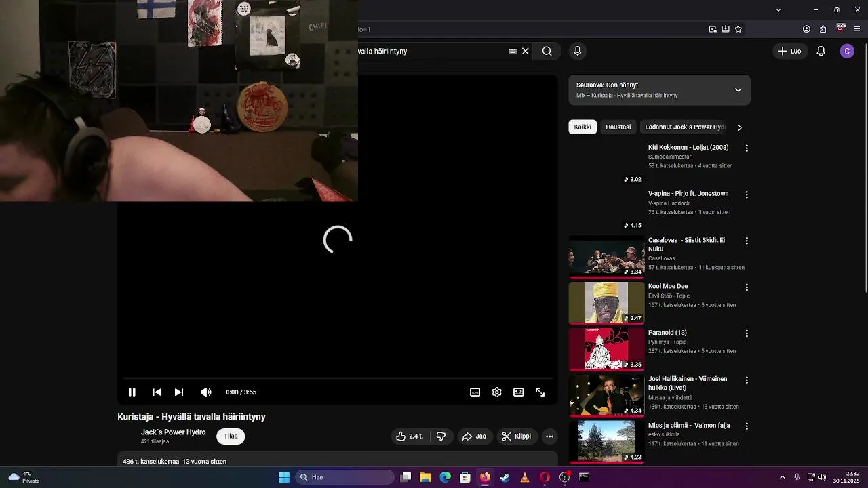Viewport: 868px width, 488px height.
Task: Clear the search field with the X
Action: pos(526,51)
